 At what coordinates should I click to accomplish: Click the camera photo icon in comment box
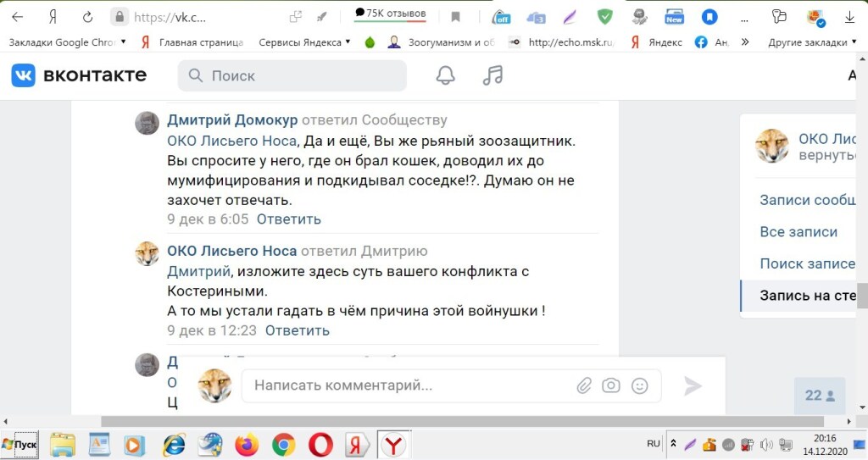point(611,385)
